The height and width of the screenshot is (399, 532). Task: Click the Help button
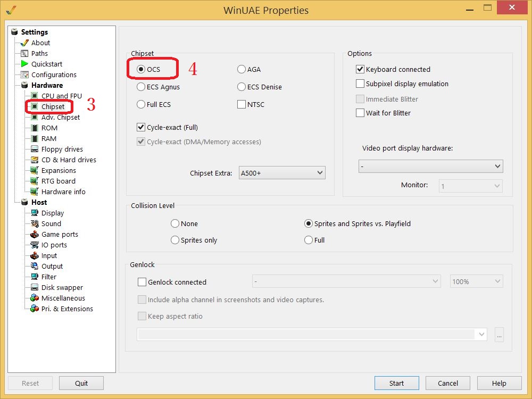499,383
